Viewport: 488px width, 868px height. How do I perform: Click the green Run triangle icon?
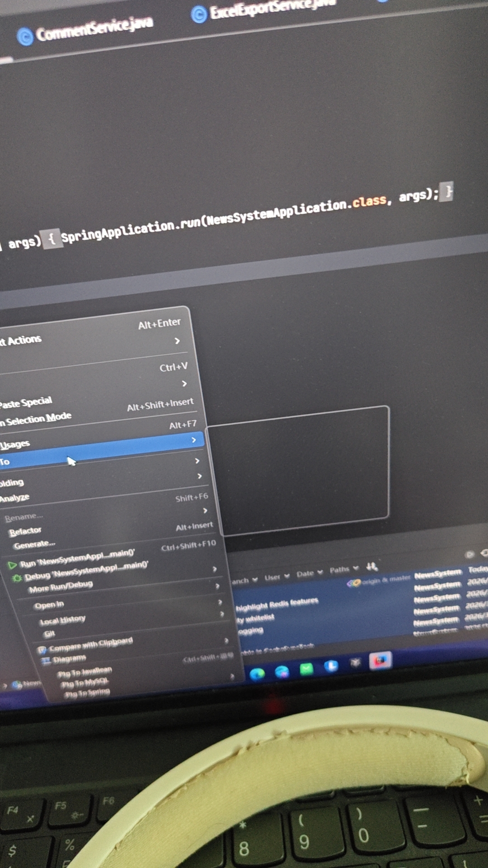[x=12, y=565]
